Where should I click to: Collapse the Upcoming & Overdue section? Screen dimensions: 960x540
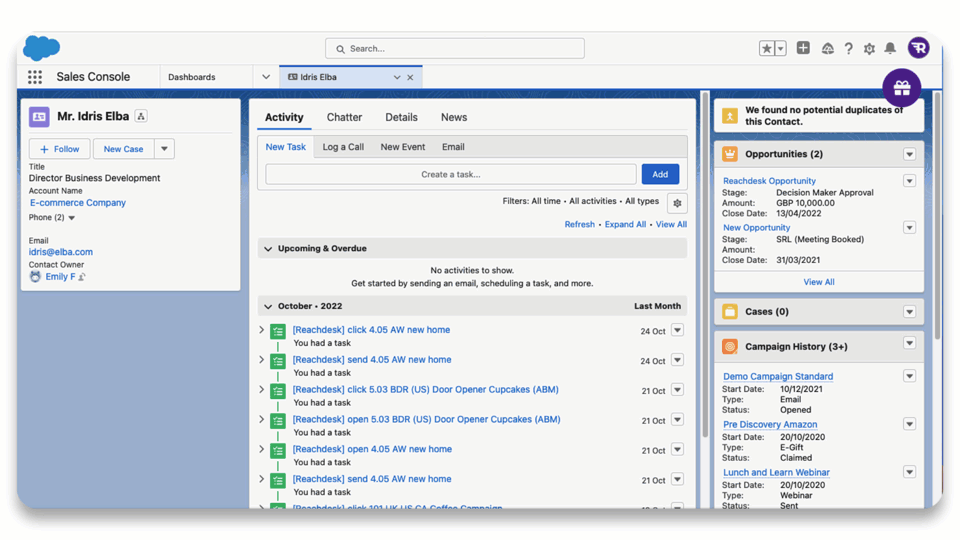point(268,249)
